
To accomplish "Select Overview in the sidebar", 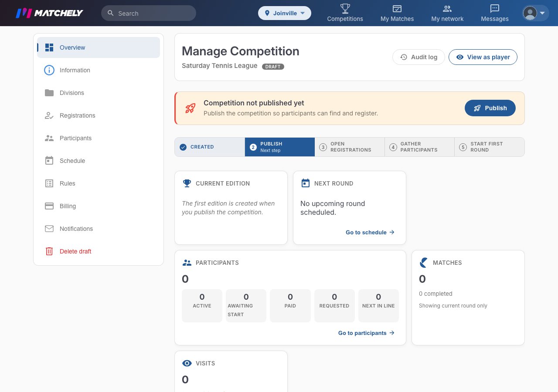I will tap(99, 47).
